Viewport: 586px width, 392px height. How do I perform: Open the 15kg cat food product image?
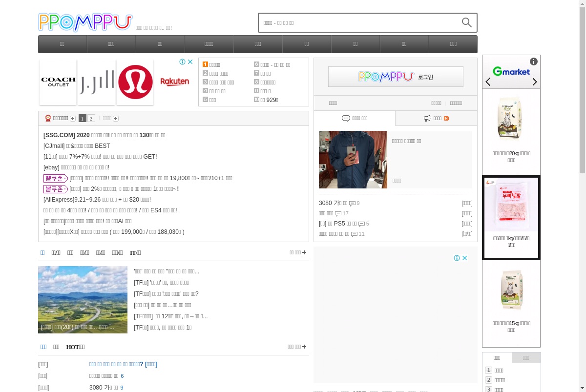(511, 289)
